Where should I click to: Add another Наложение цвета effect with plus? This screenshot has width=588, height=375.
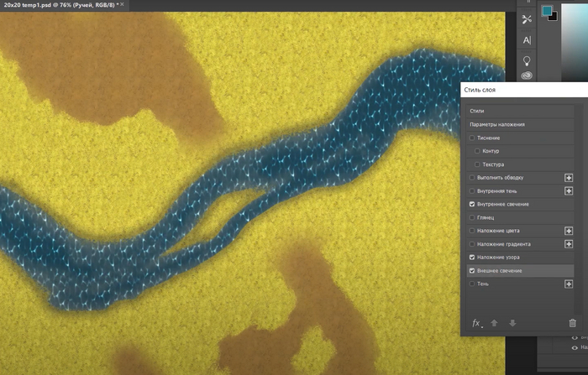click(x=569, y=231)
